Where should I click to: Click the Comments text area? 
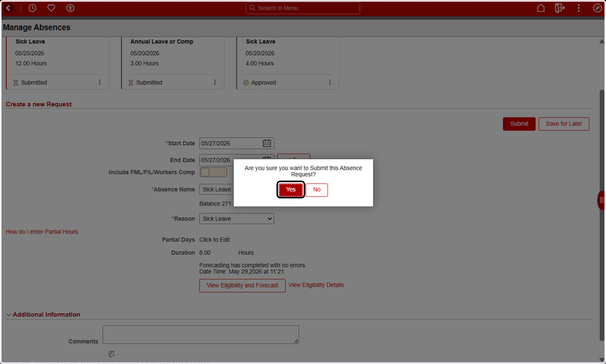pyautogui.click(x=200, y=335)
